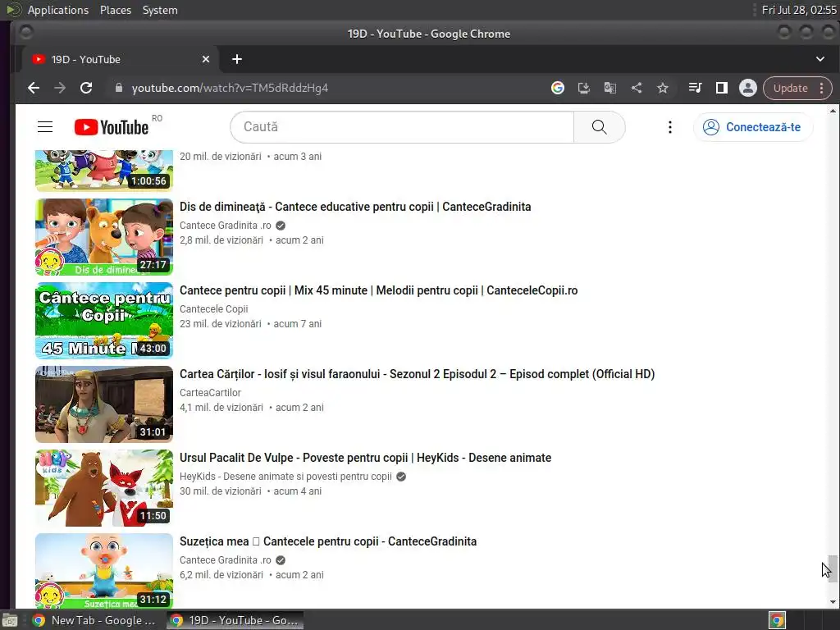Screen dimensions: 840x630
Task: Click the Chrome Update button
Action: (x=790, y=88)
